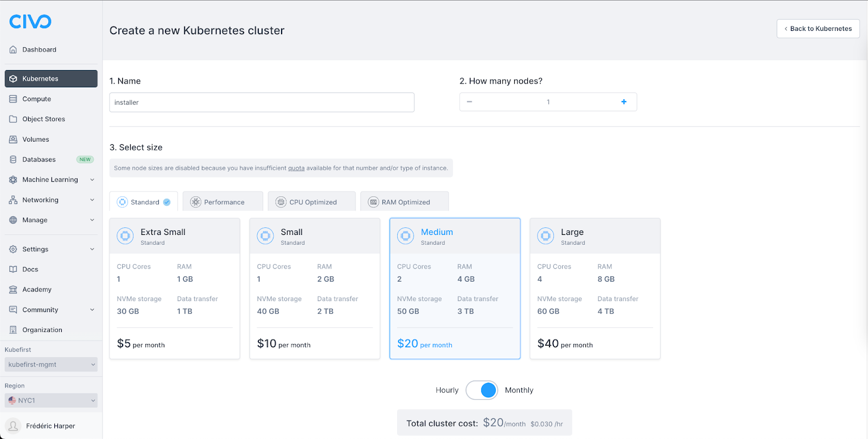The width and height of the screenshot is (868, 439).
Task: Click the Compute server icon
Action: point(13,99)
